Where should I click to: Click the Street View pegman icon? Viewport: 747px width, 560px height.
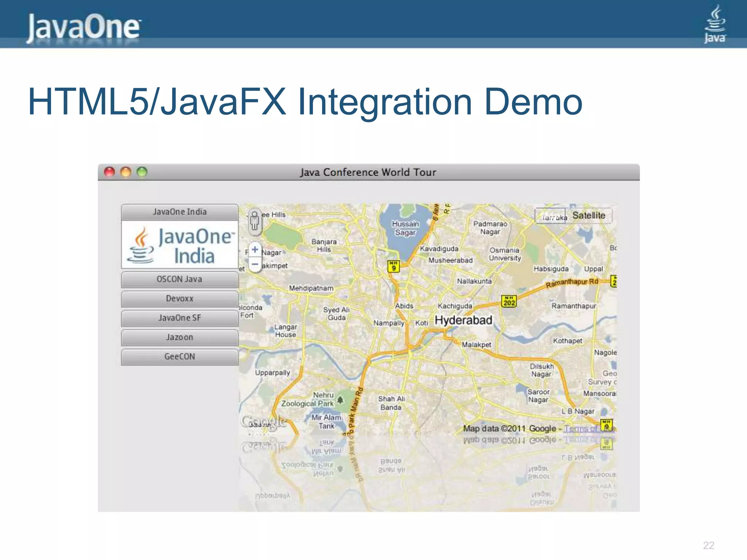pyautogui.click(x=255, y=221)
